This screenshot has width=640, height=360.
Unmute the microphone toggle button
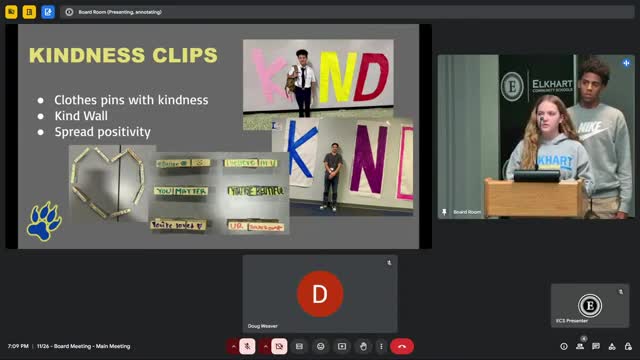tap(247, 347)
